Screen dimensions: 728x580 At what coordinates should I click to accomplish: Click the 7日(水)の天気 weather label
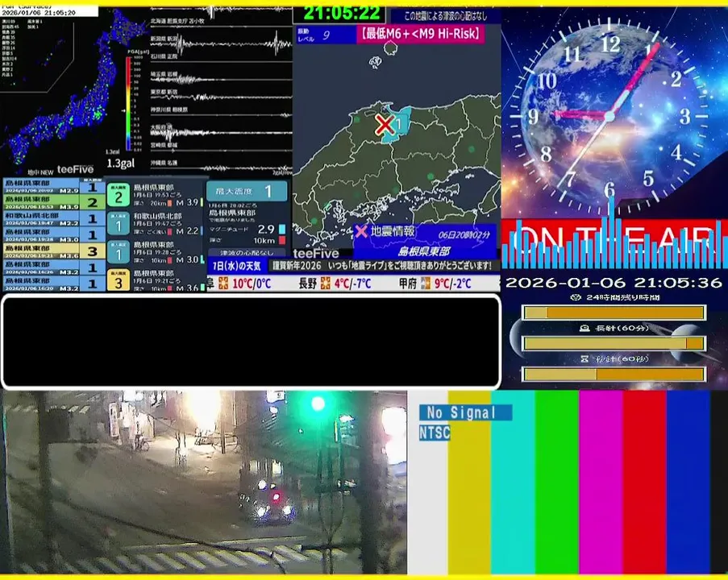pos(237,266)
